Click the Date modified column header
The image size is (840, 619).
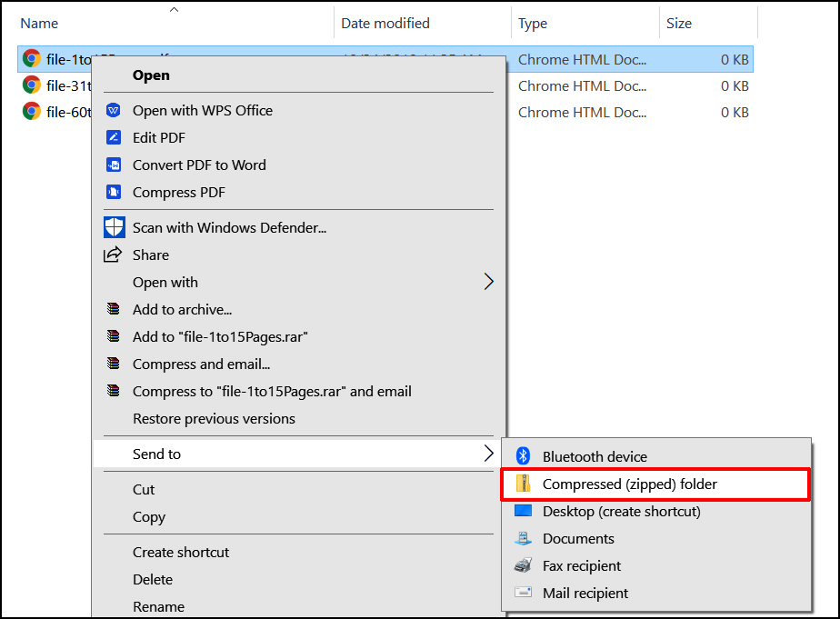click(385, 24)
